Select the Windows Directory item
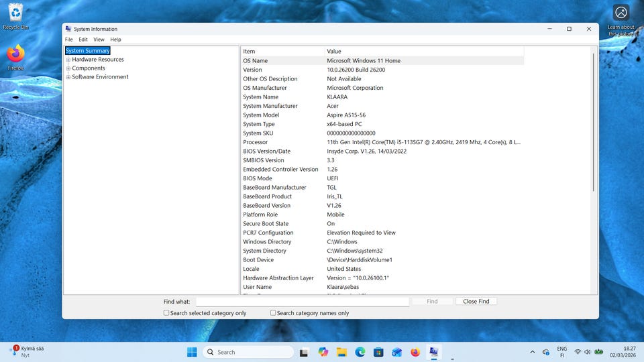This screenshot has height=362, width=644. click(x=267, y=242)
